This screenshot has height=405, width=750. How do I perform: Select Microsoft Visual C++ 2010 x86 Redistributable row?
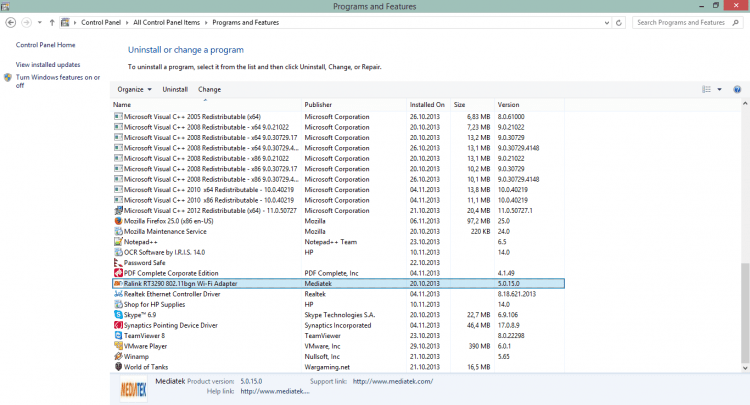point(338,200)
